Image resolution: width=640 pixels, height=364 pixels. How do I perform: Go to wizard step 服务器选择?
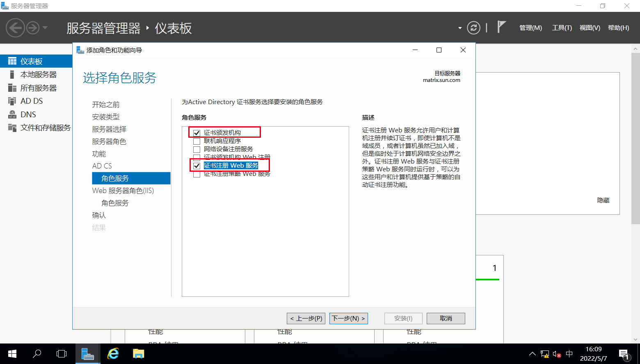(x=109, y=129)
